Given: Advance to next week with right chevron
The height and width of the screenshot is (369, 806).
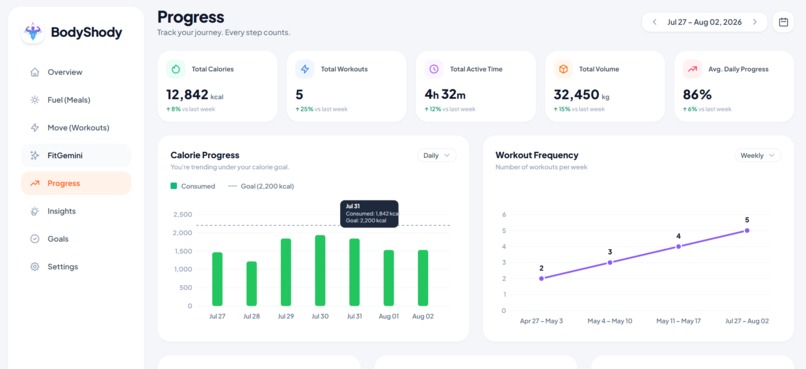Looking at the screenshot, I should (755, 22).
